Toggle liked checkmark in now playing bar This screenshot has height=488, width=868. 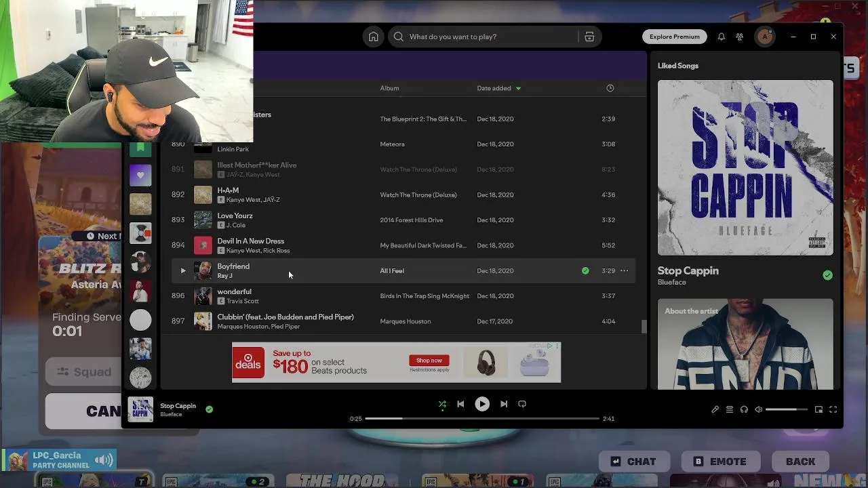209,409
